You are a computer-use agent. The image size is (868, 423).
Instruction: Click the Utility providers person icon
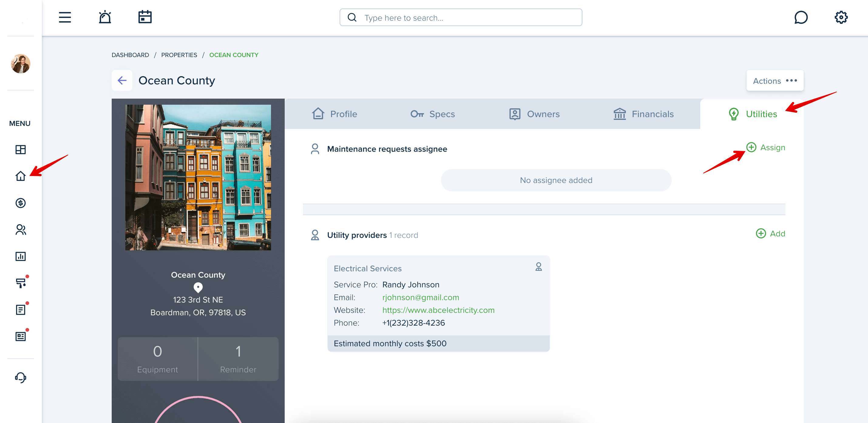[x=315, y=235]
